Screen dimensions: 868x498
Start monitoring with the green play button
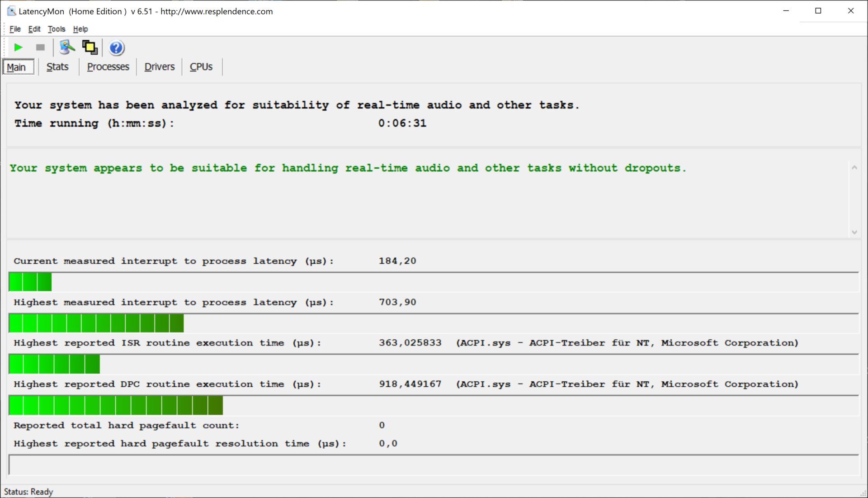pos(19,47)
